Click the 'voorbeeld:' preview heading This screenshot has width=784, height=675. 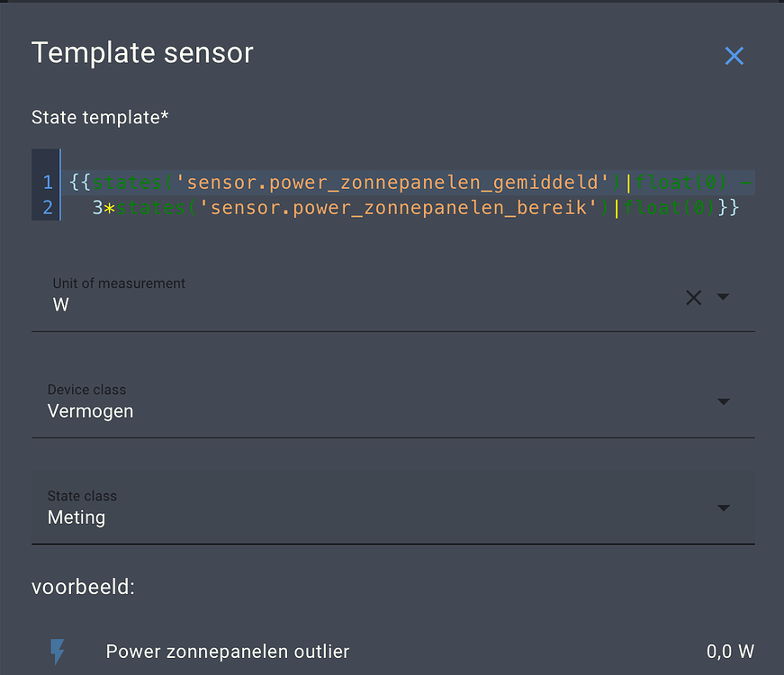coord(83,588)
